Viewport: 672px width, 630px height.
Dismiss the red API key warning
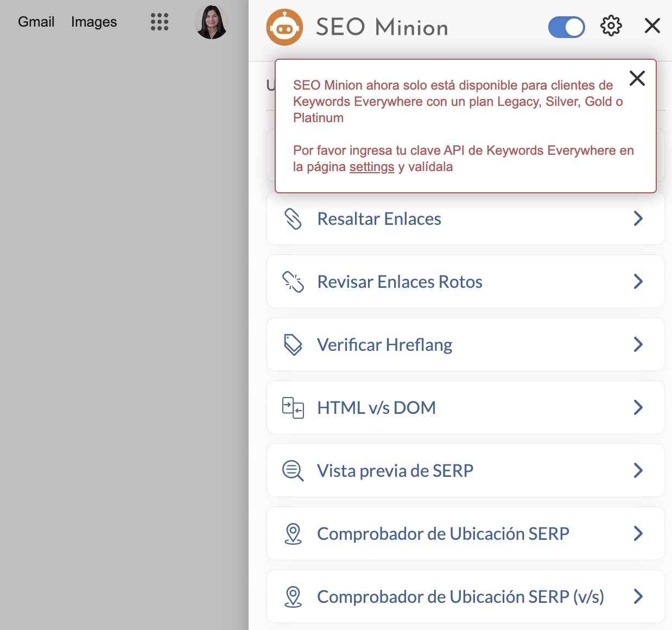tap(637, 78)
